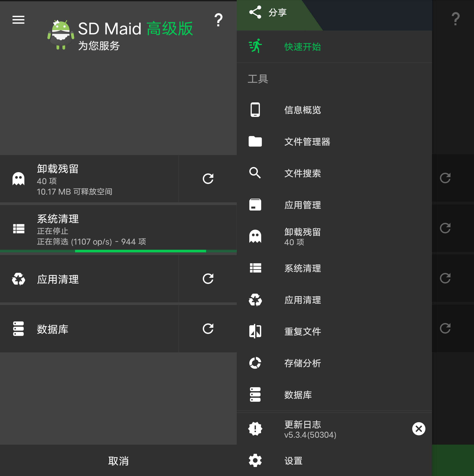Viewport: 474px width, 476px height.
Task: Click the folder icon for 文件管理器
Action: [255, 142]
